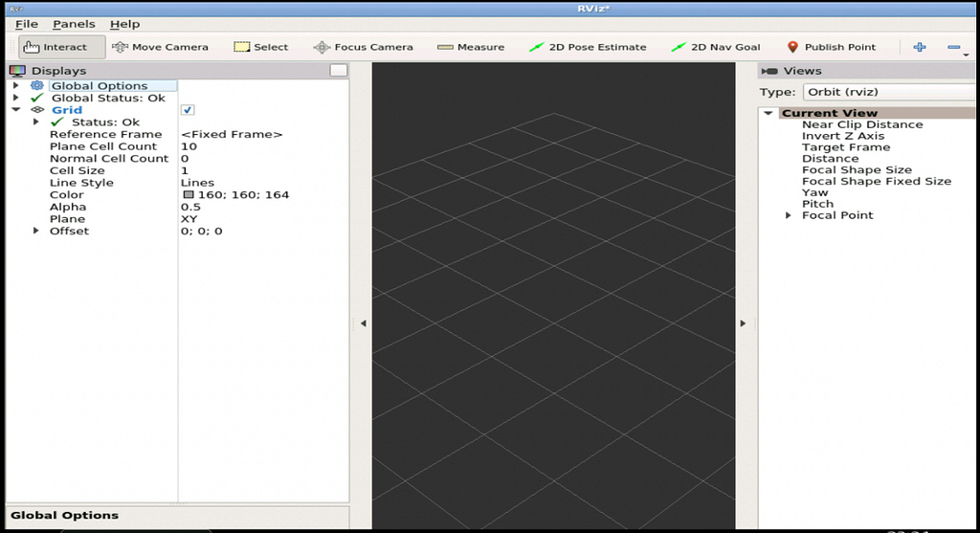Click the blue plus add-tool icon
The width and height of the screenshot is (980, 533).
920,47
